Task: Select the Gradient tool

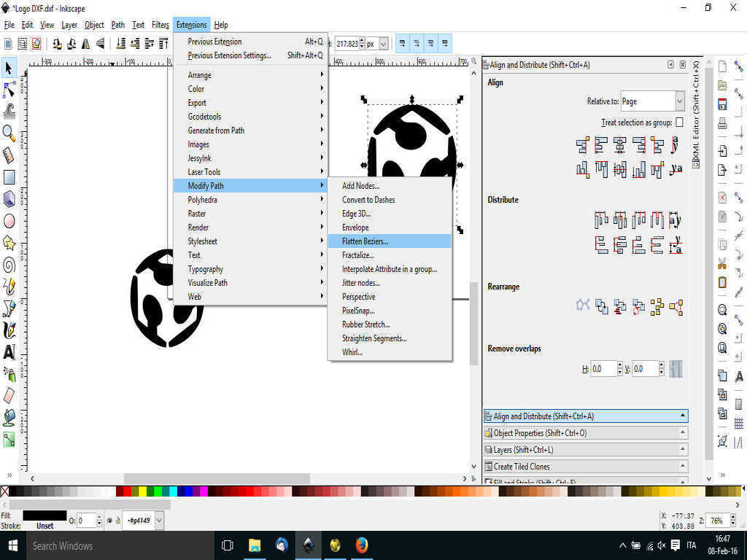Action: click(x=9, y=440)
